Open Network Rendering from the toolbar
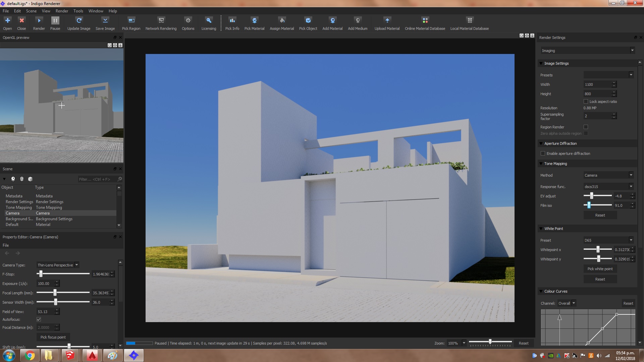 pos(161,21)
